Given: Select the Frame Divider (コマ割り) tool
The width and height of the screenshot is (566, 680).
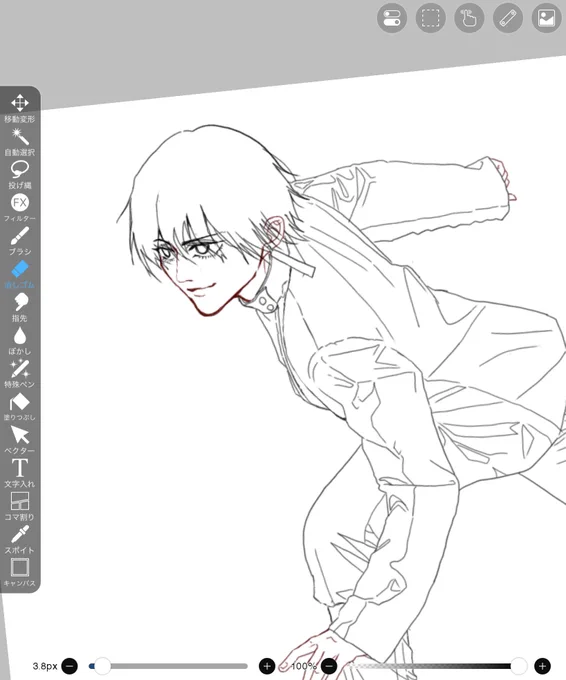Looking at the screenshot, I should 20,506.
